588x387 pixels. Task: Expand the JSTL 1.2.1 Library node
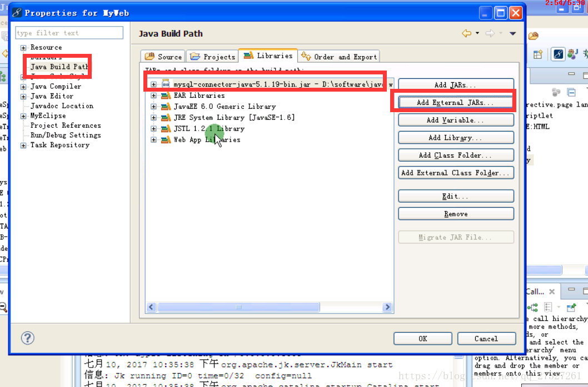(x=154, y=128)
